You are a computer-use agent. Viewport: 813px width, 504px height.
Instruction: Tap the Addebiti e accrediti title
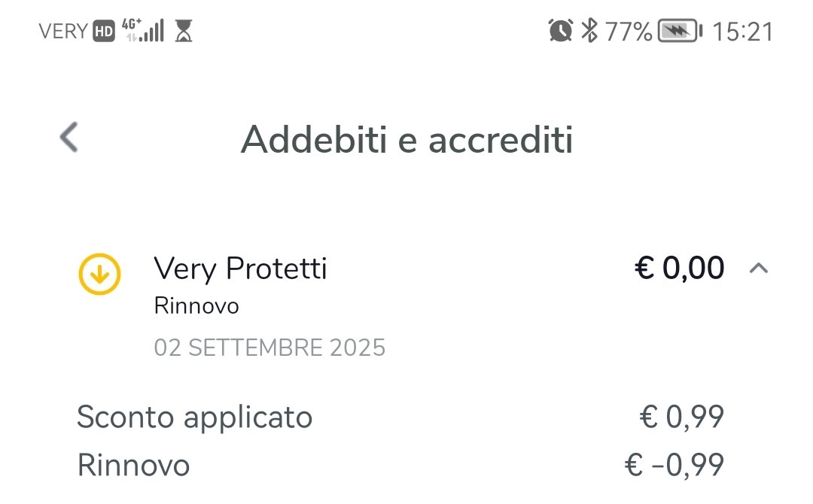coord(406,140)
